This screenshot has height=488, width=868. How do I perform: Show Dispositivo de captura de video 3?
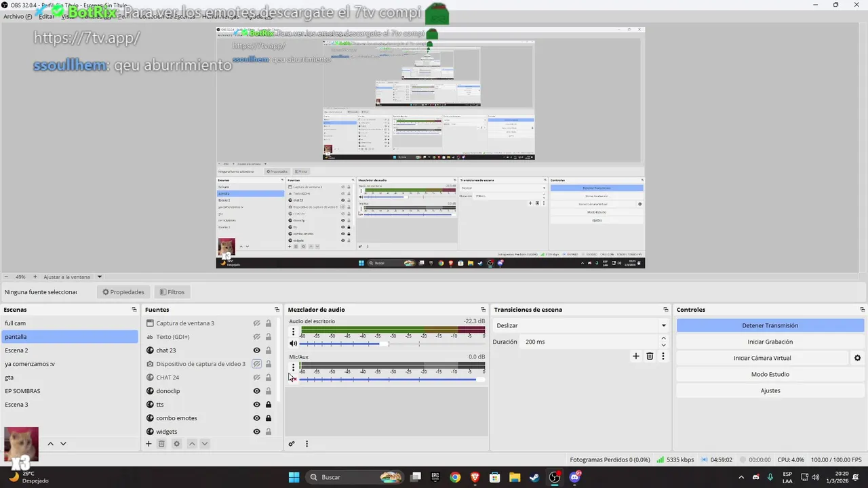pos(257,364)
